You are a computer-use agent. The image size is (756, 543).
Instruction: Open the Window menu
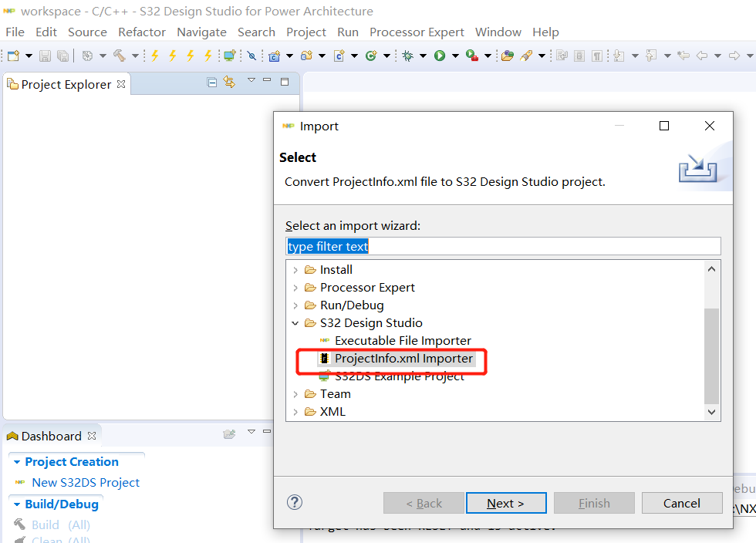point(498,32)
